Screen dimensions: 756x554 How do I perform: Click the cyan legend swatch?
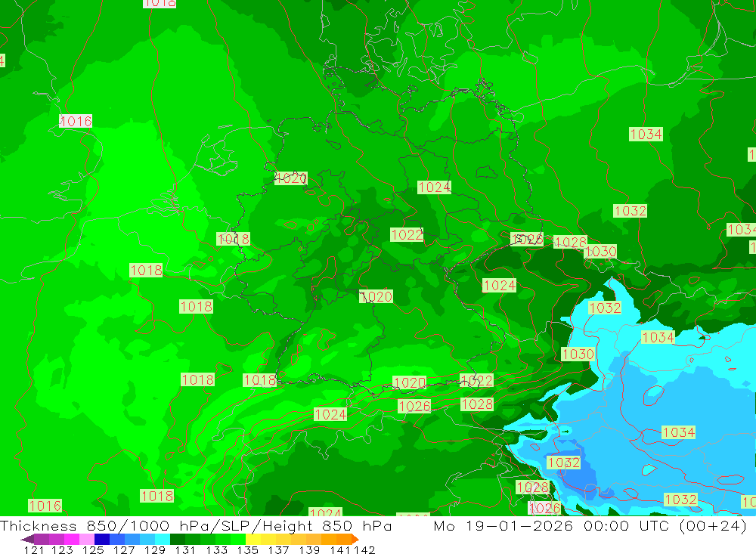click(x=162, y=539)
